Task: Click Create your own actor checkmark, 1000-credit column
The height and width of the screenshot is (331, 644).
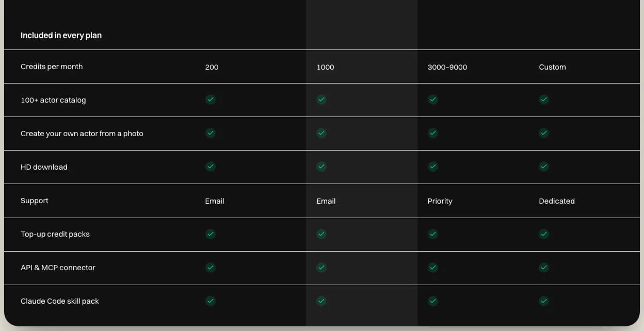Action: [x=321, y=133]
